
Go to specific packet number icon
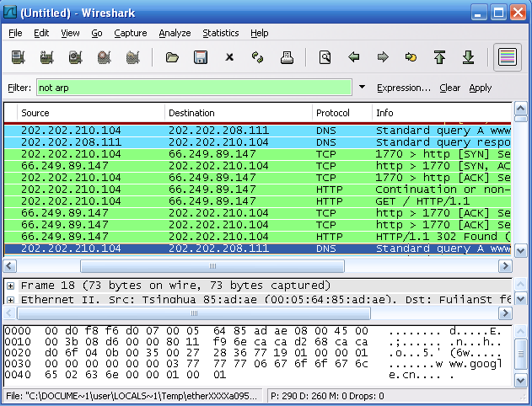411,57
